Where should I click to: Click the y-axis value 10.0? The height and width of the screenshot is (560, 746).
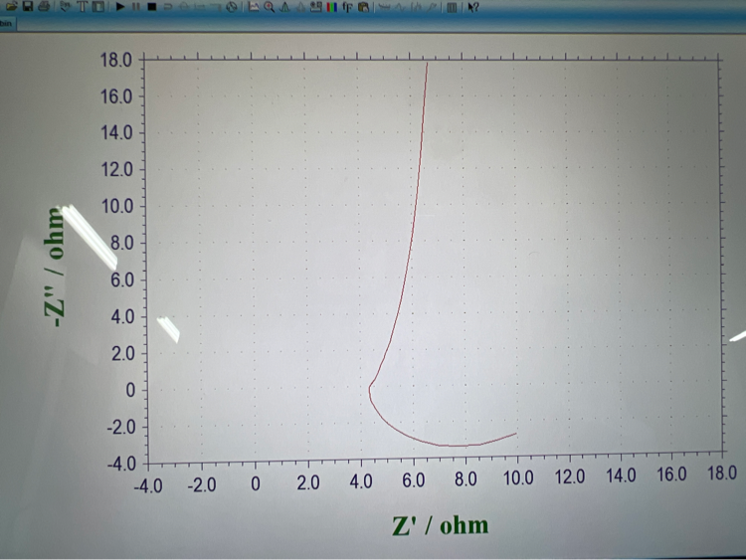pyautogui.click(x=117, y=207)
